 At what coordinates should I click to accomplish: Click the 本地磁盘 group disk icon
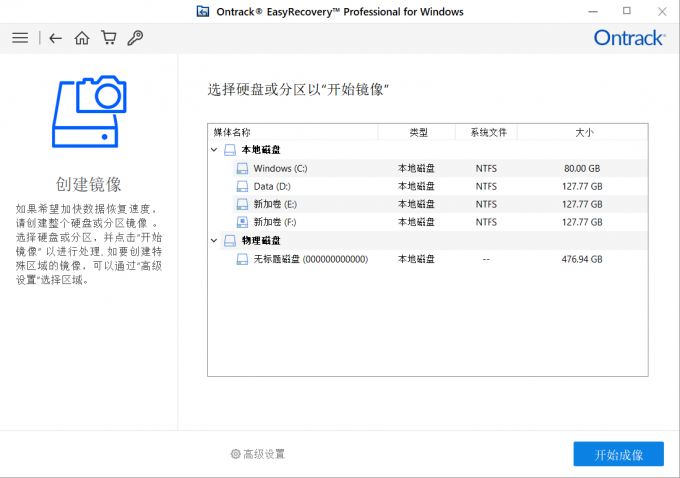click(x=230, y=150)
